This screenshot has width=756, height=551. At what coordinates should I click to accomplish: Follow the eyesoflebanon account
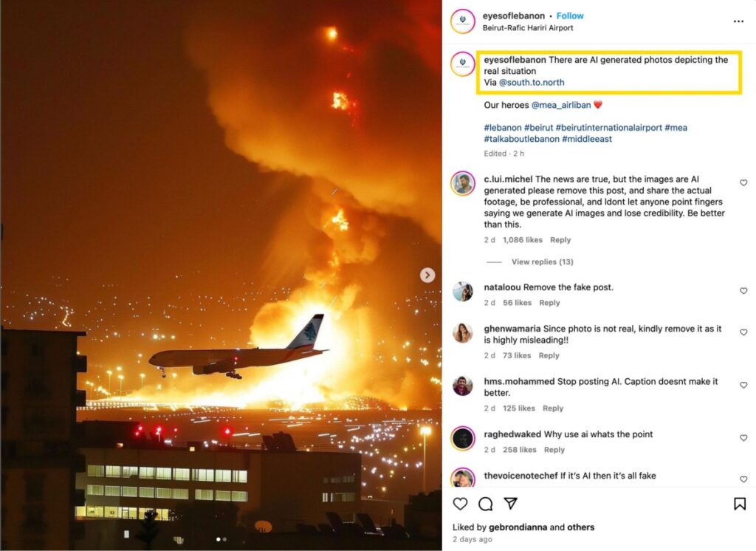click(570, 16)
